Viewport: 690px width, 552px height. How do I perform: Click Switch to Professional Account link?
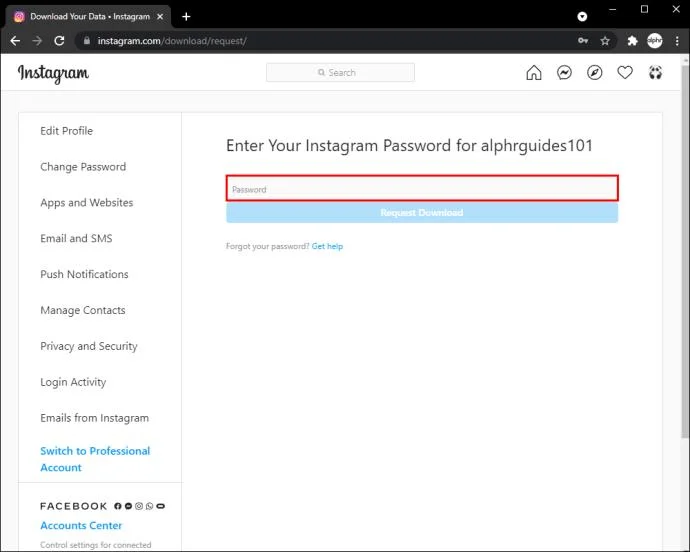[x=95, y=459]
